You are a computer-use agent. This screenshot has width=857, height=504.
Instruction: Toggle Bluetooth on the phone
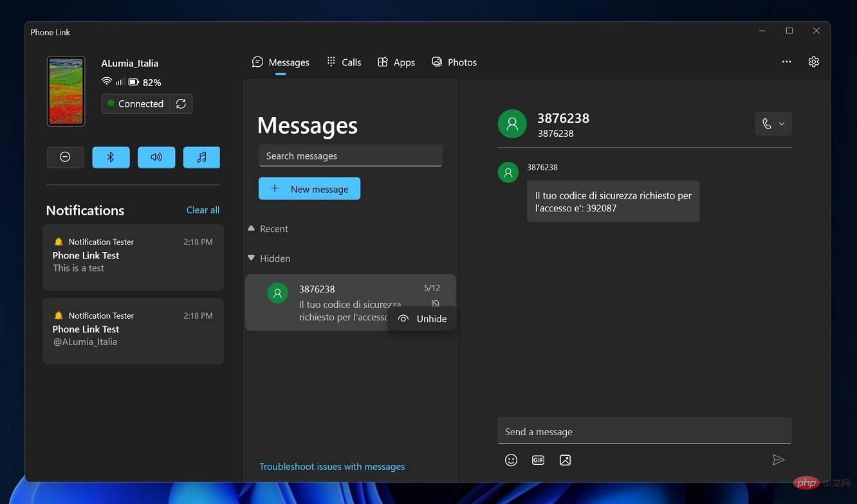111,157
